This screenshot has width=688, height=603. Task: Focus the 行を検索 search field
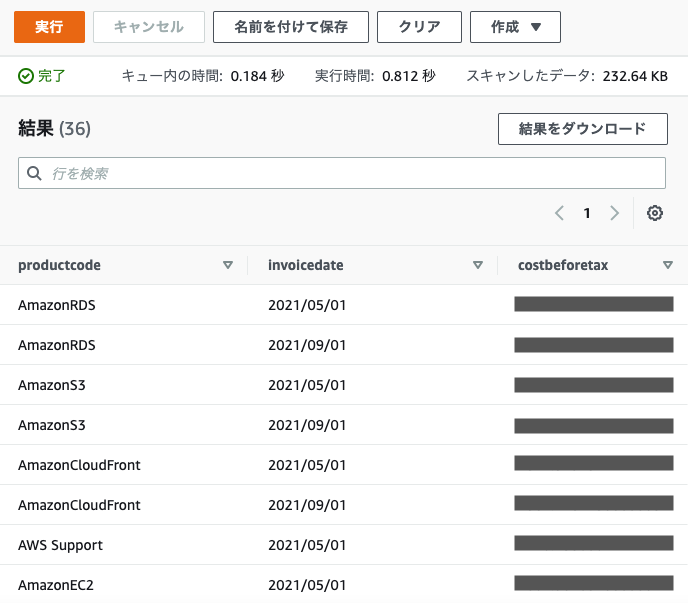click(x=342, y=173)
